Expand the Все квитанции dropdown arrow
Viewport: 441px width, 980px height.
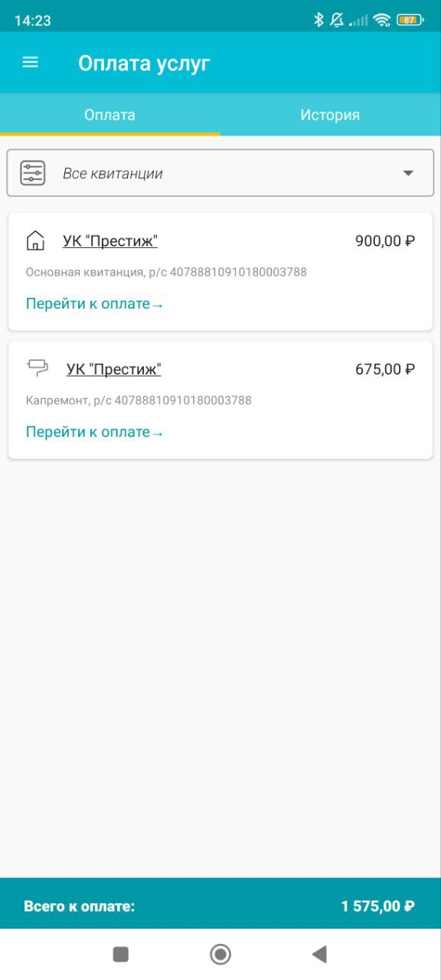[x=408, y=173]
